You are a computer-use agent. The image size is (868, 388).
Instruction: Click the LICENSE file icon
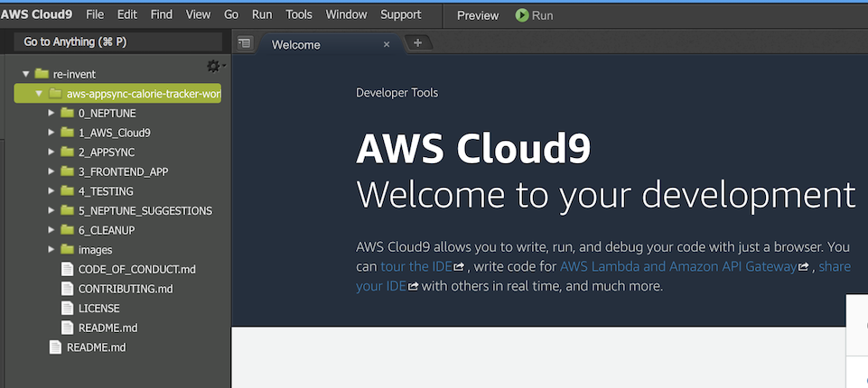(67, 308)
